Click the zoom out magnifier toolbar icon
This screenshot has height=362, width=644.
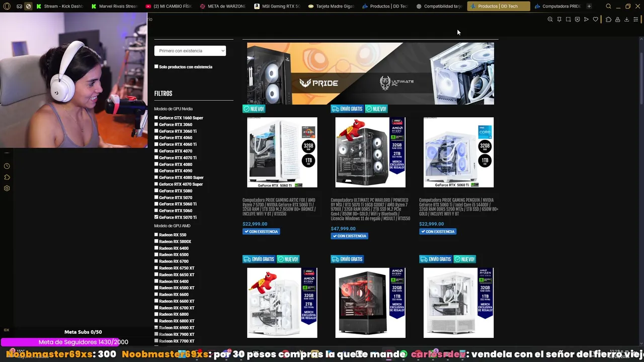(x=550, y=19)
